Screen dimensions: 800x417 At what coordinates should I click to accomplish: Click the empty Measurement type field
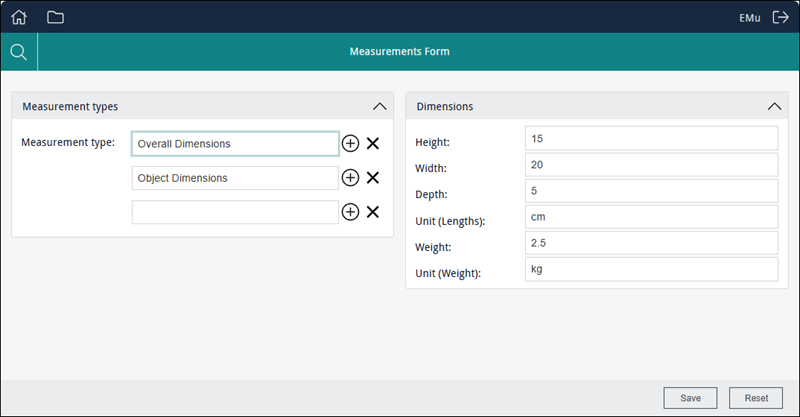click(235, 212)
